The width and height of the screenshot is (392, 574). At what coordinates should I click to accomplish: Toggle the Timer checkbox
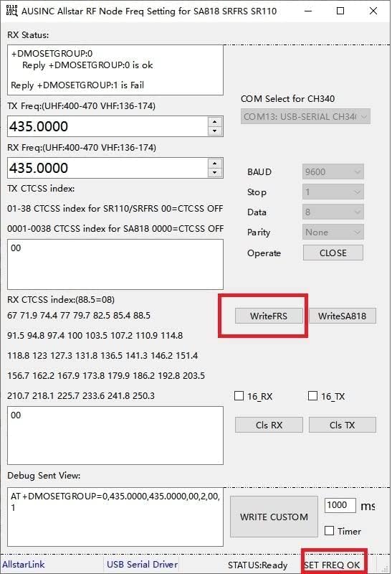(329, 531)
